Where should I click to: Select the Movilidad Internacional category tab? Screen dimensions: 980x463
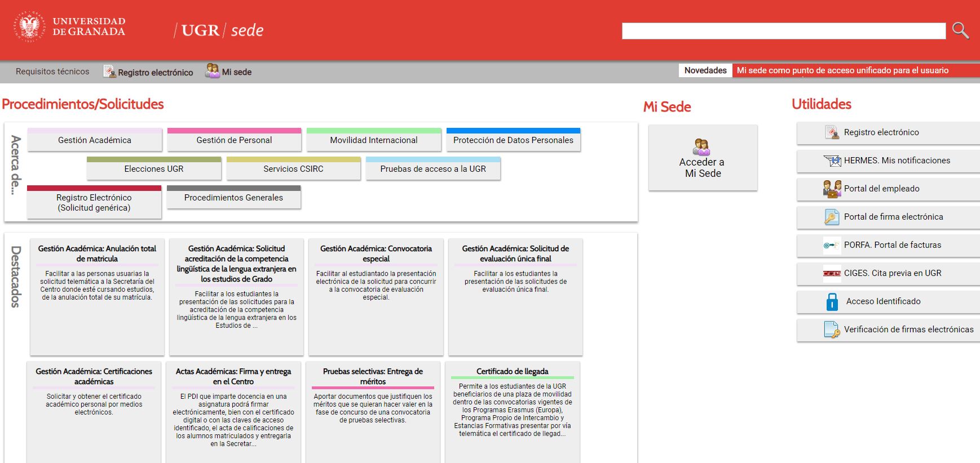pyautogui.click(x=374, y=140)
